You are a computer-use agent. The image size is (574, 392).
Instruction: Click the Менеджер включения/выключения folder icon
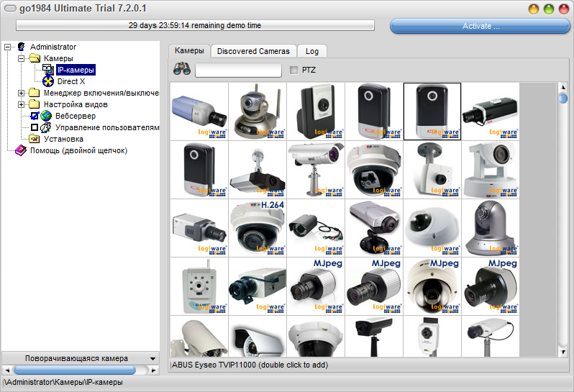(x=34, y=93)
